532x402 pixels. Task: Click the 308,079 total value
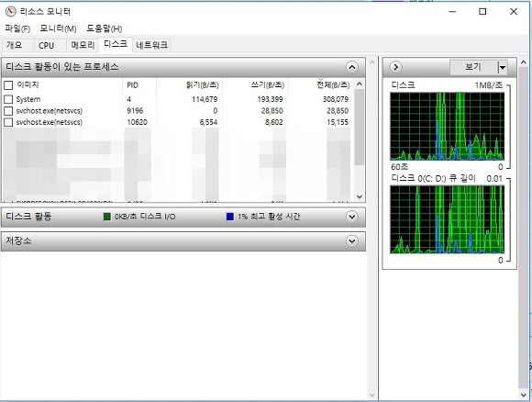336,99
